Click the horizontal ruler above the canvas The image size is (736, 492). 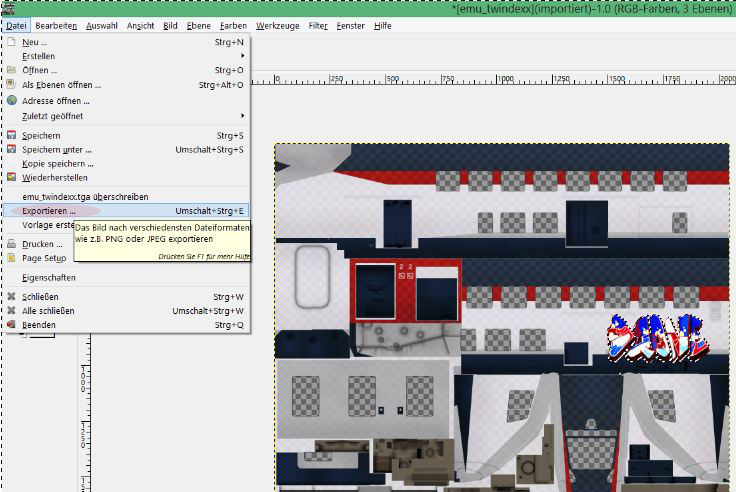493,78
